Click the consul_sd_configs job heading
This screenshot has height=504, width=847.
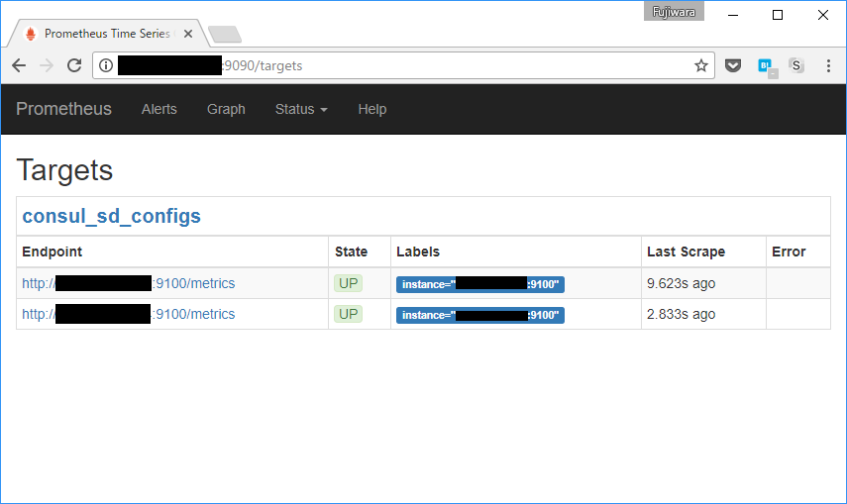pyautogui.click(x=111, y=216)
